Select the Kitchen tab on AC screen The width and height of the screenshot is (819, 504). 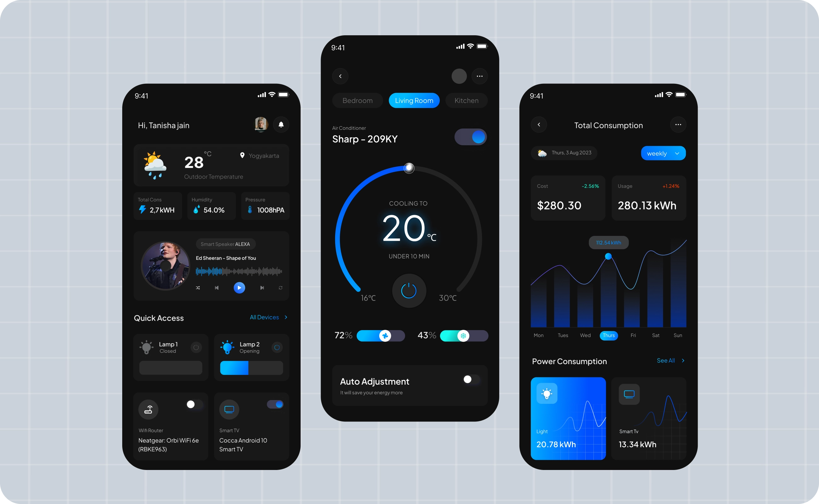coord(467,100)
